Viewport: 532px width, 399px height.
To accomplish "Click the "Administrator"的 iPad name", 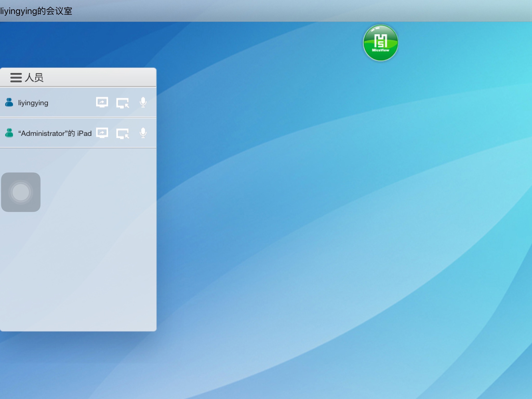I will pos(55,134).
